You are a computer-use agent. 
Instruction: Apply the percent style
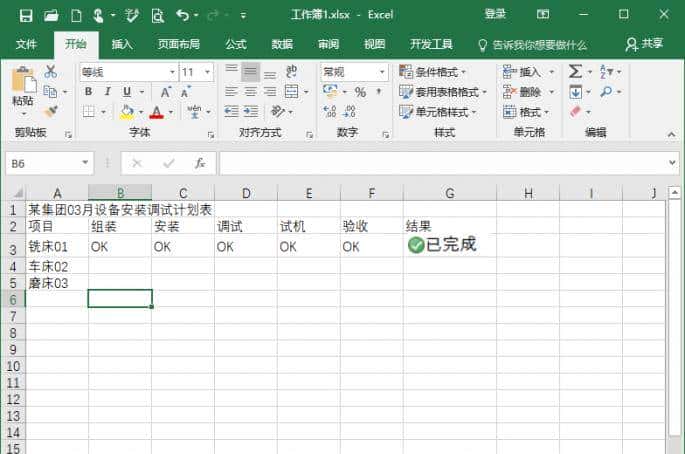coord(360,92)
